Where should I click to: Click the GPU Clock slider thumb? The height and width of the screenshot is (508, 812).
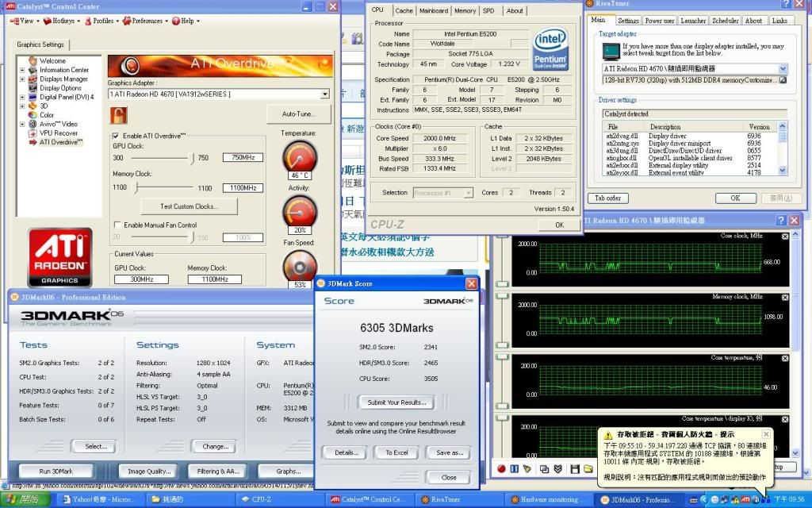pos(192,158)
